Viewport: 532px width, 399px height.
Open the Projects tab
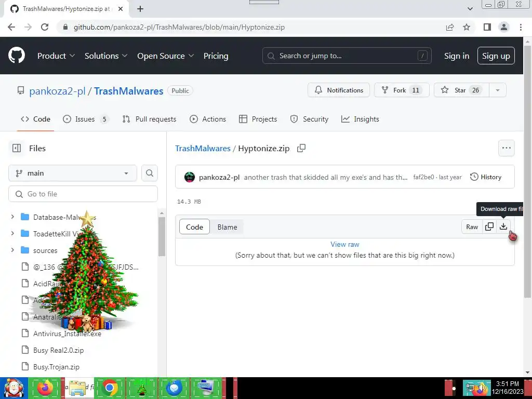point(258,119)
